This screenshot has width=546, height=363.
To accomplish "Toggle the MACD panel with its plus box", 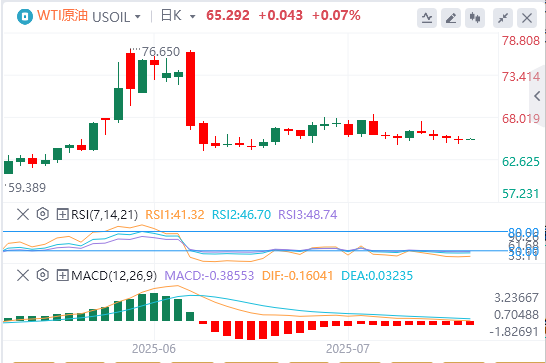I will pos(62,276).
